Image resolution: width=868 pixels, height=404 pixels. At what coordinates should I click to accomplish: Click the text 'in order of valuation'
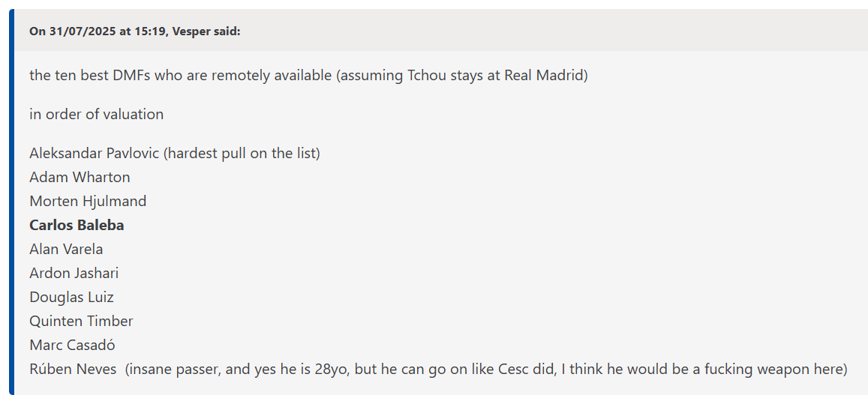click(x=96, y=115)
